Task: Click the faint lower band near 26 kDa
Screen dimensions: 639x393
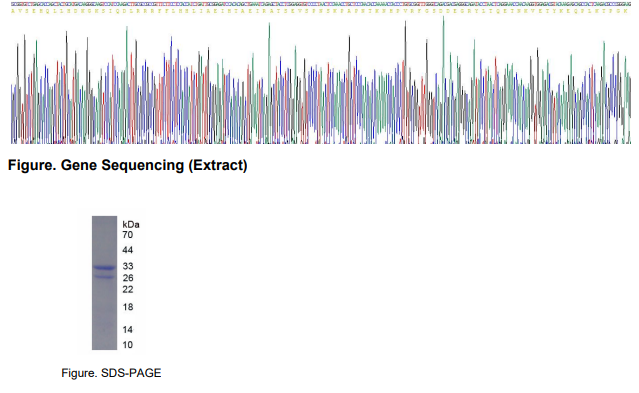Action: pyautogui.click(x=105, y=277)
